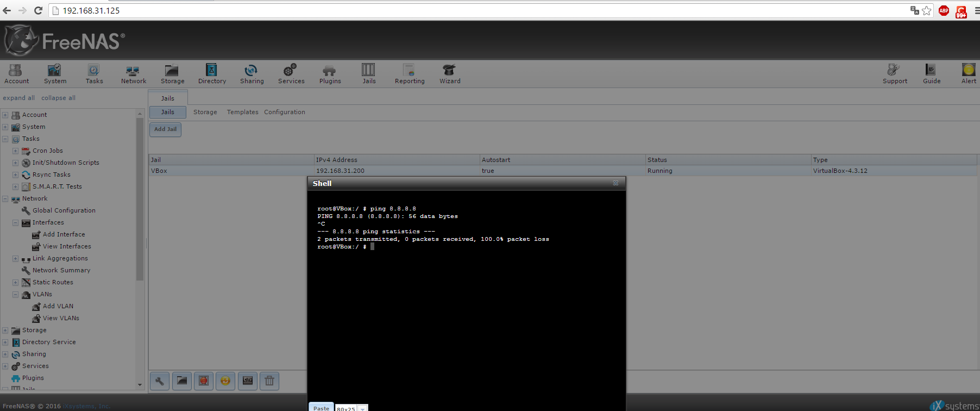Collapse the Interfaces tree node
980x411 pixels.
(15, 222)
